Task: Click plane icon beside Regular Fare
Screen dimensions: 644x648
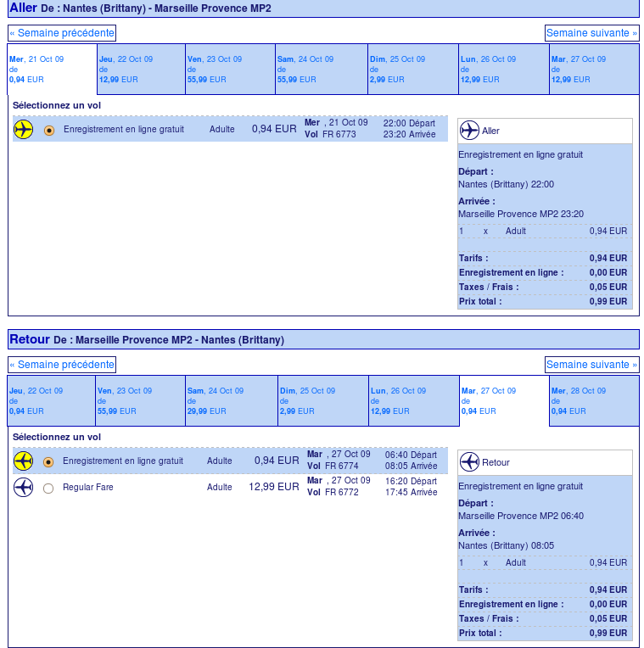Action: (24, 488)
